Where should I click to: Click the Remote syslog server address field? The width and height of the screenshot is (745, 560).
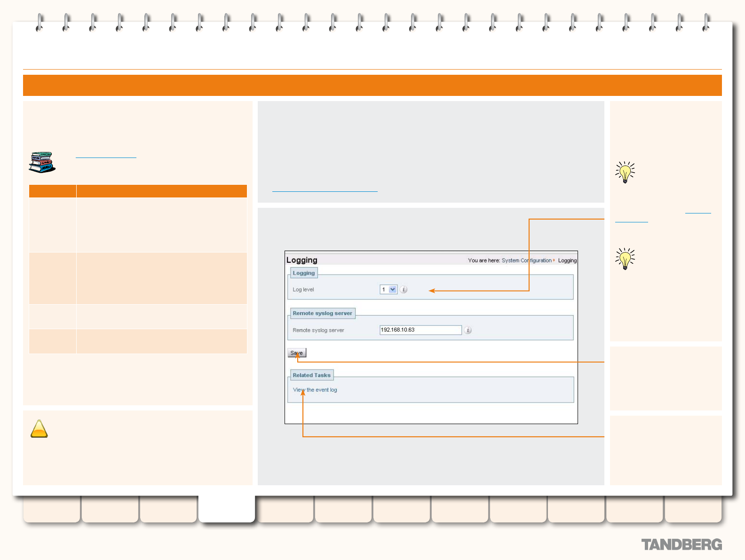[x=420, y=330]
